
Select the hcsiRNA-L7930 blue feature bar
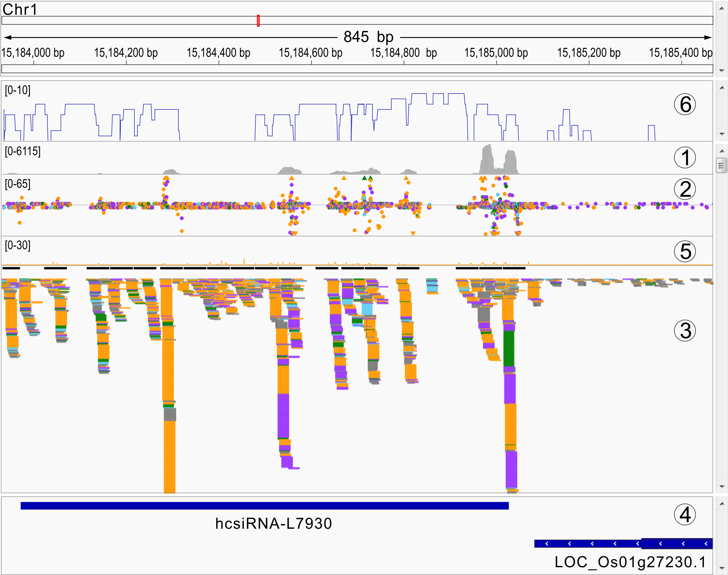(264, 505)
